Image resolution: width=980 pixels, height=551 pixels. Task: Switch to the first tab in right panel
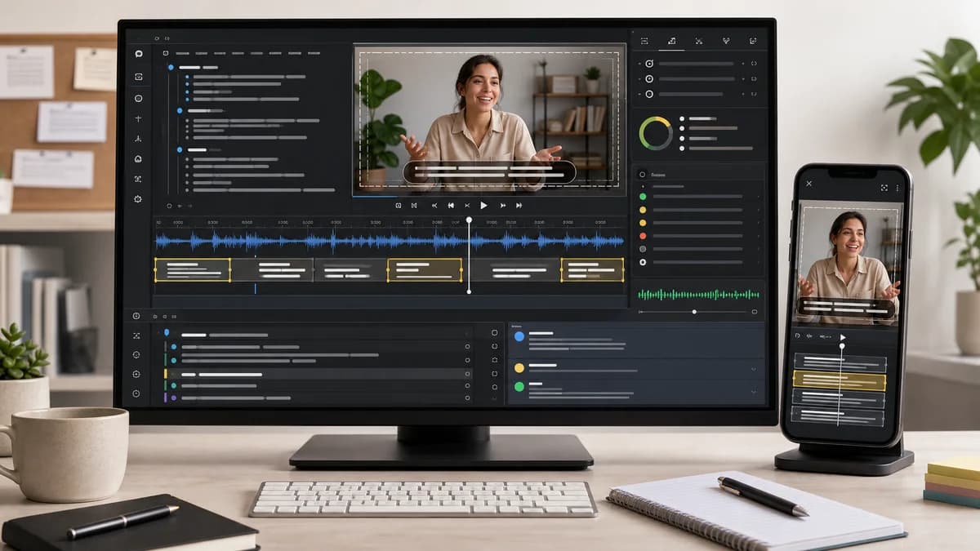(644, 41)
